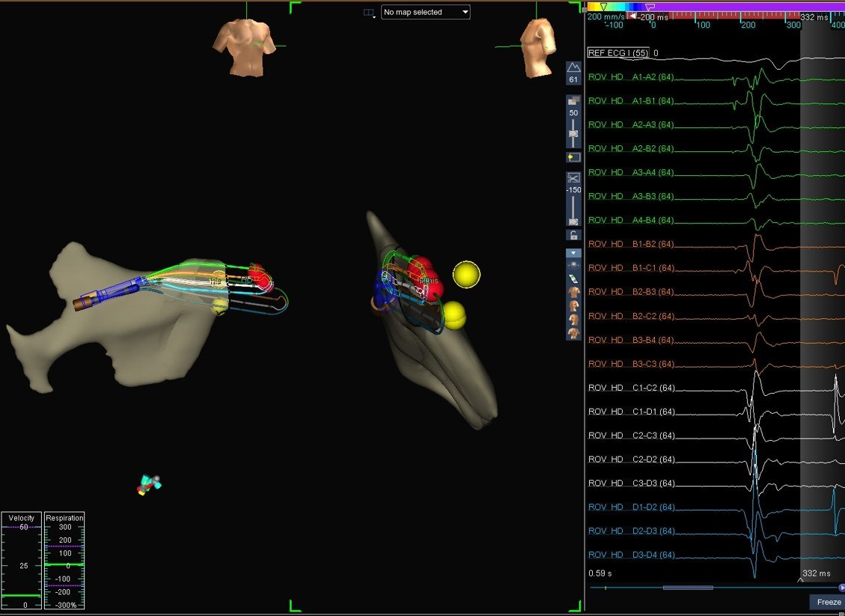The image size is (845, 616).
Task: Open the view layout split icon menu
Action: (369, 13)
